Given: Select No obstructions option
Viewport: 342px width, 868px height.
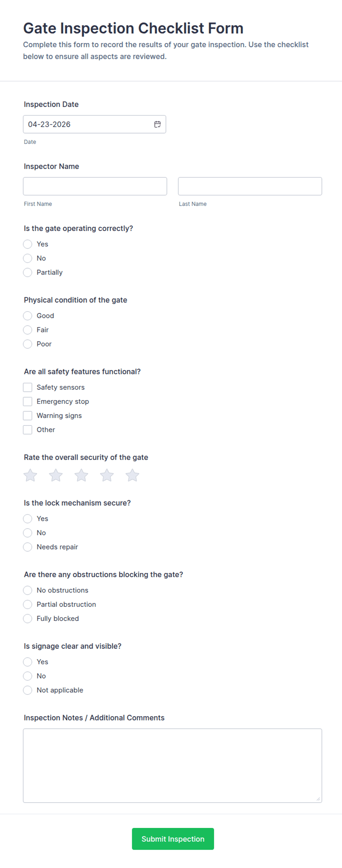Looking at the screenshot, I should 28,590.
